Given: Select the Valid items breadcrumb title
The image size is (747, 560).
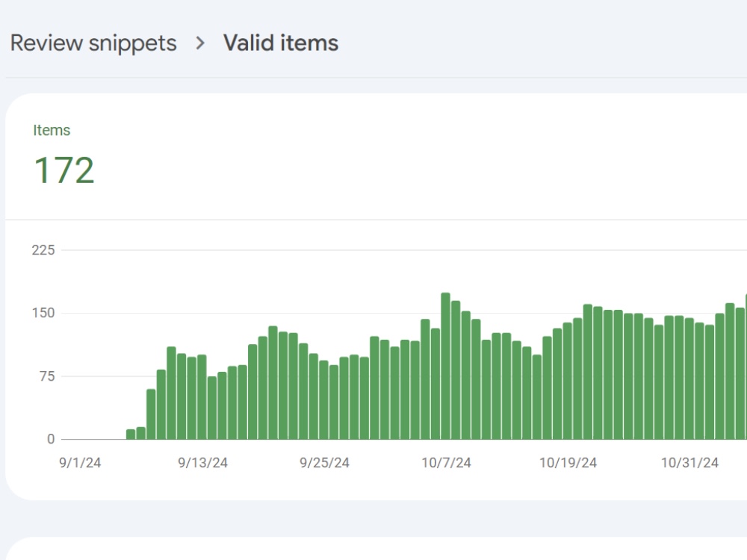Looking at the screenshot, I should (x=281, y=43).
